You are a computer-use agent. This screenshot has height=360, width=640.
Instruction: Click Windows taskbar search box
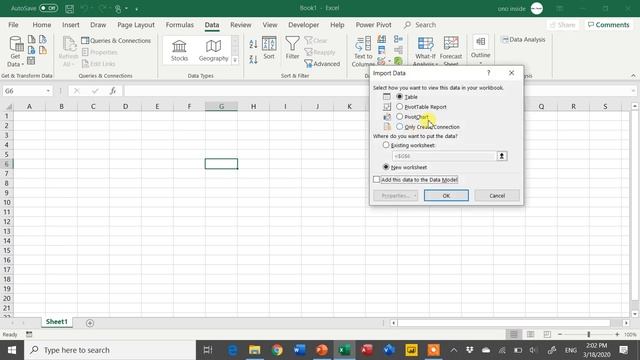(x=110, y=350)
